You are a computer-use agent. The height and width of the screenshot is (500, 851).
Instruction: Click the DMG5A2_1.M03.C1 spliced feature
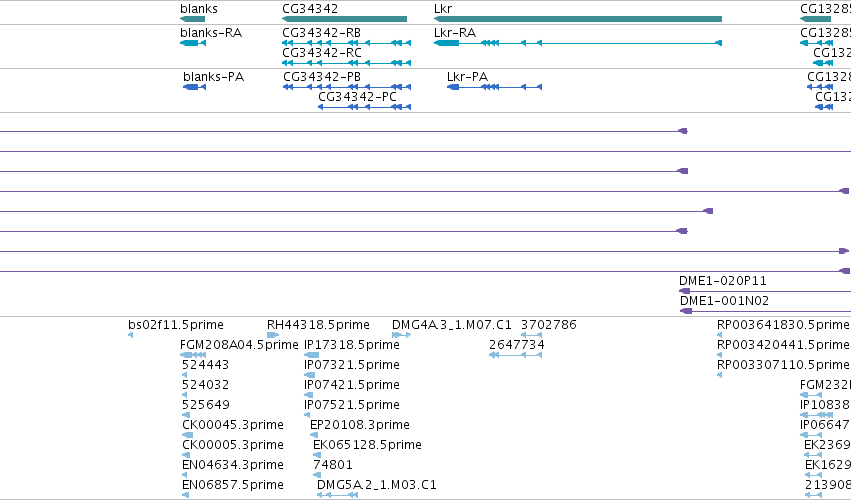pyautogui.click(x=338, y=495)
